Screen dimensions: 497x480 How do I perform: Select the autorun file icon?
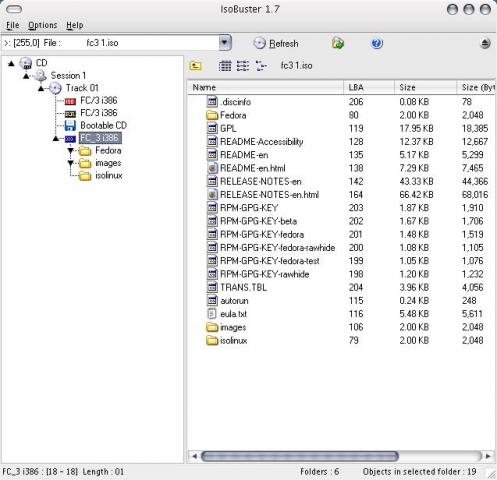pos(212,300)
